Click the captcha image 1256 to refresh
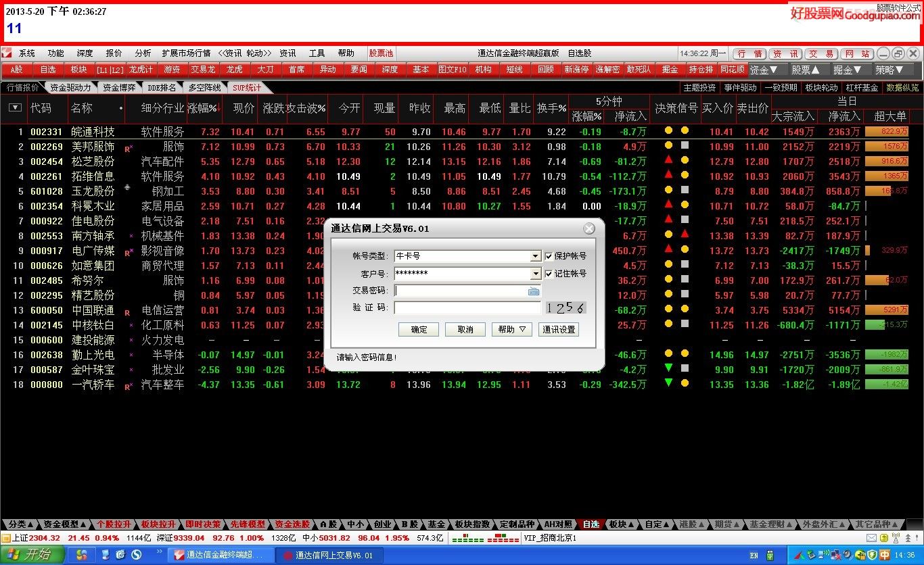 (565, 308)
